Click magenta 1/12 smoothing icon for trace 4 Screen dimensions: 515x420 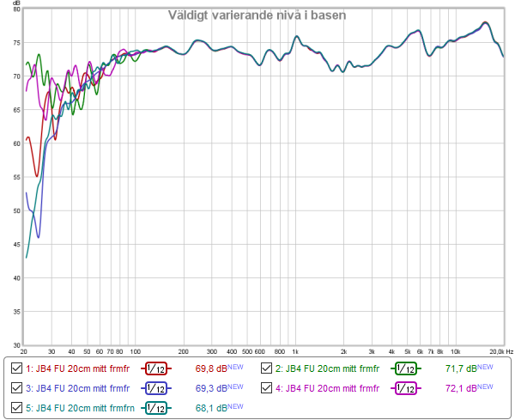(x=405, y=388)
